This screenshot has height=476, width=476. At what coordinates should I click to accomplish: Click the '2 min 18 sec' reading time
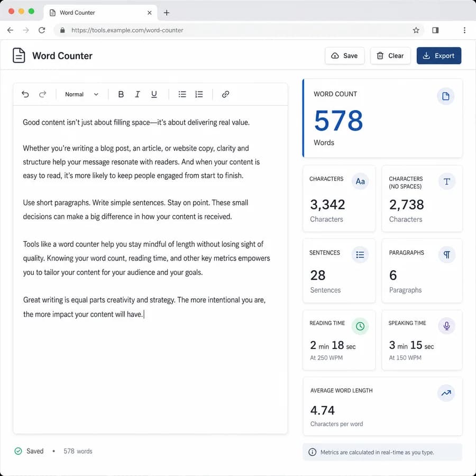pos(333,345)
